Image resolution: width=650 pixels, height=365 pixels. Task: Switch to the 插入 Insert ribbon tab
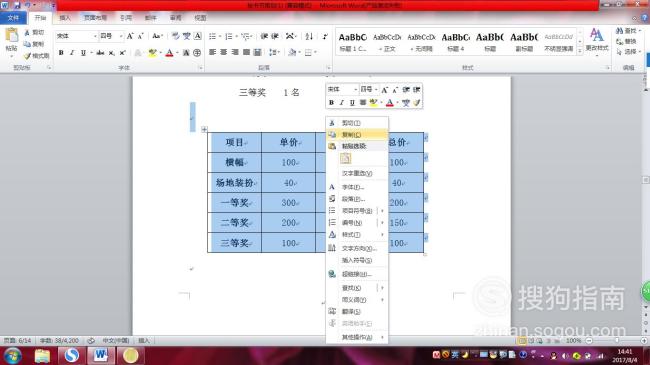65,18
